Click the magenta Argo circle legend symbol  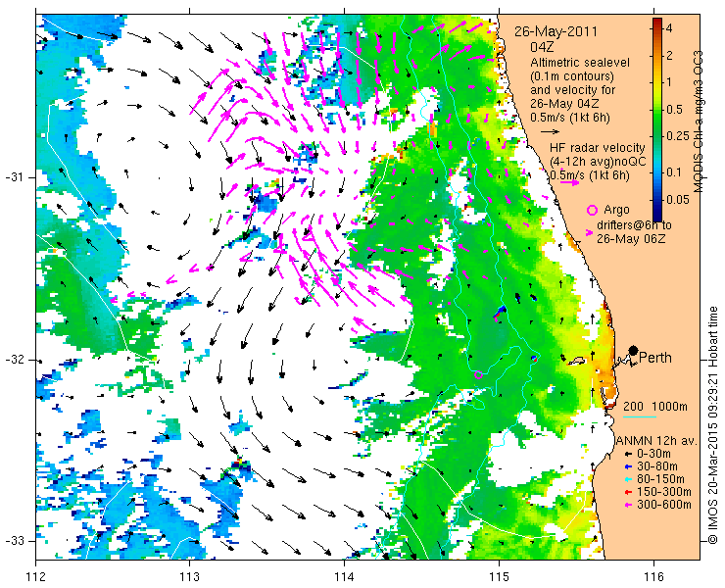click(x=592, y=210)
